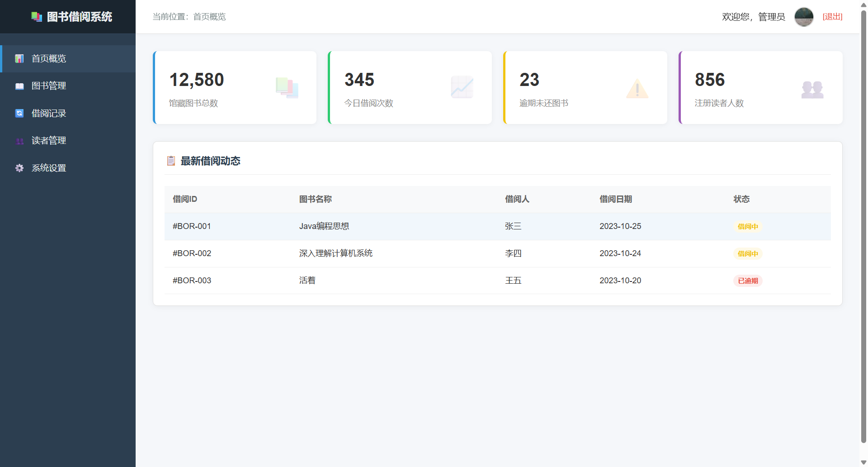Click the 已逾期 status badge
868x467 pixels.
click(748, 281)
